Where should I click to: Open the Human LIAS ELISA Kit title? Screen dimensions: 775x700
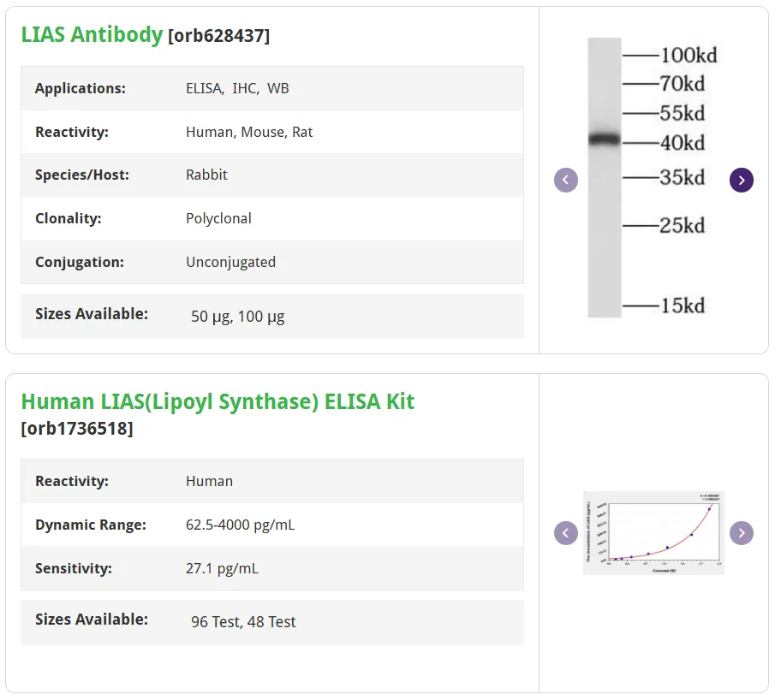[x=218, y=401]
